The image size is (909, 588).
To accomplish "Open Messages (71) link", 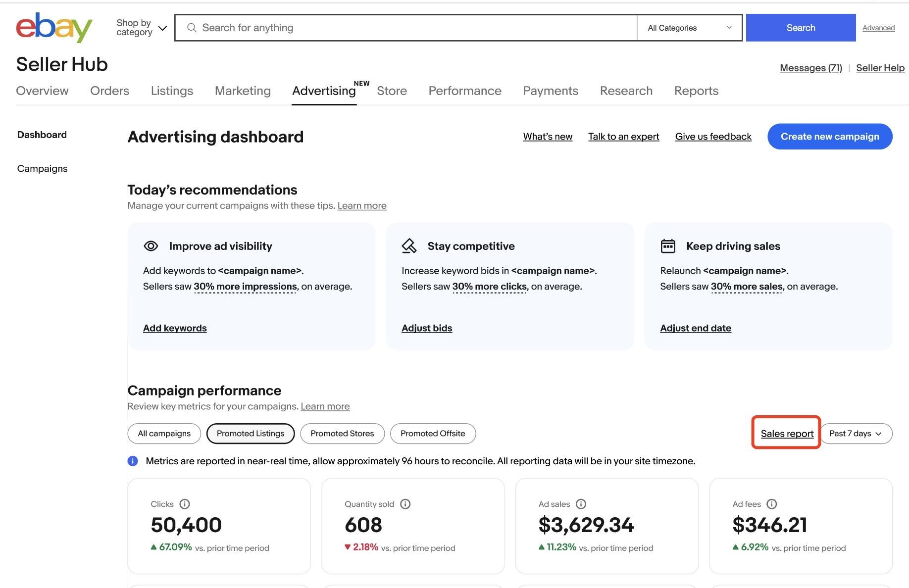I will pyautogui.click(x=810, y=68).
